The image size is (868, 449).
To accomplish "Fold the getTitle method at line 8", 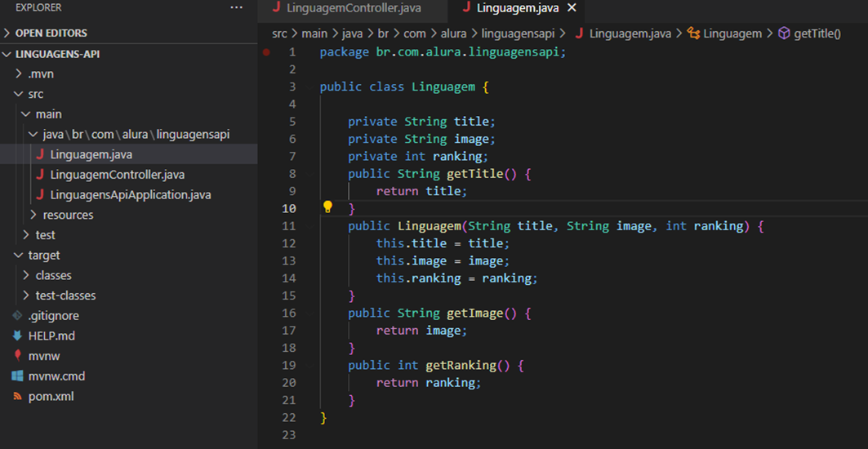I will (x=309, y=174).
